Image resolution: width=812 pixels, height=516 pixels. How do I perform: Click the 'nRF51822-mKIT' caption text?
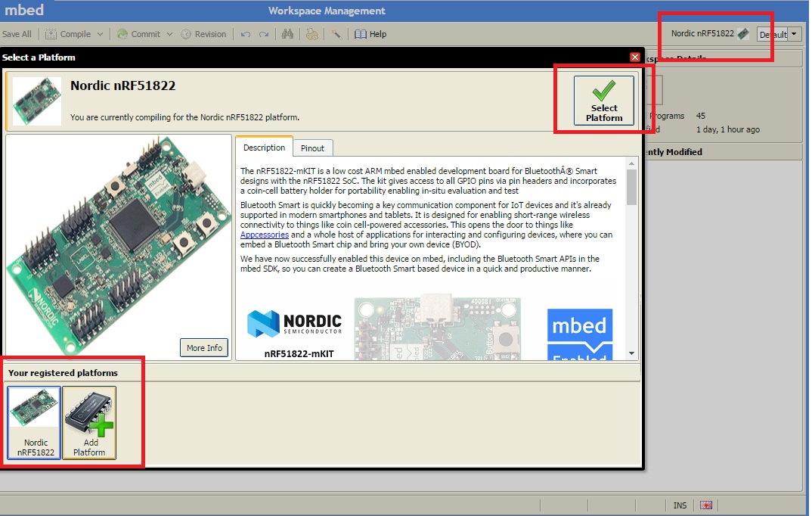click(299, 354)
